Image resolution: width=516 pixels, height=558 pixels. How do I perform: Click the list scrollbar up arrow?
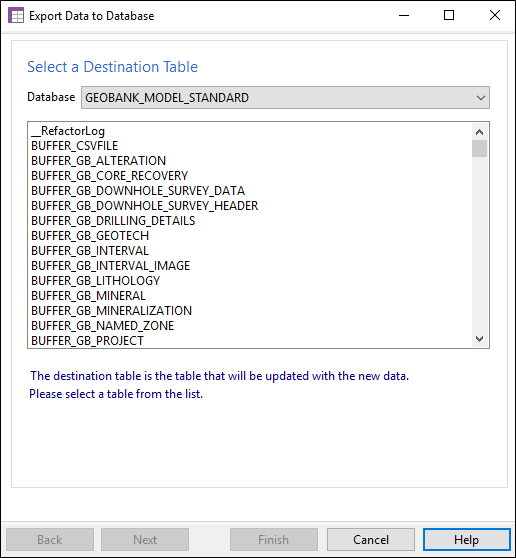pyautogui.click(x=479, y=132)
